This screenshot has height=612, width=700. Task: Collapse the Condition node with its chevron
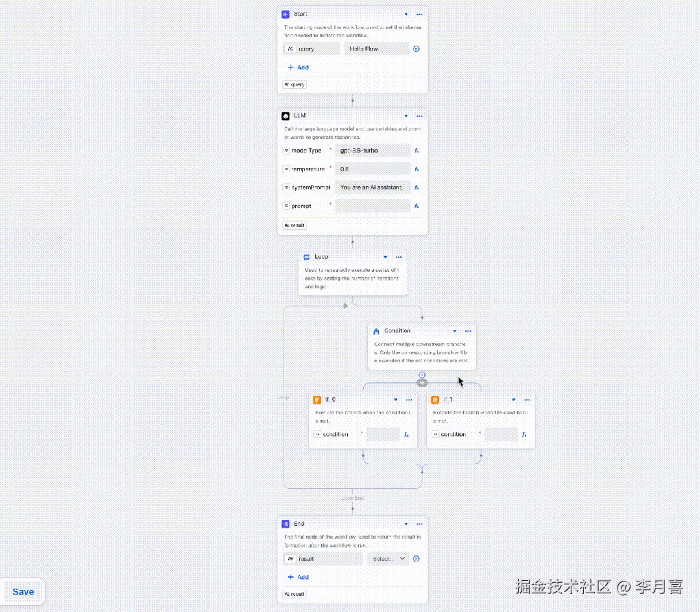point(454,330)
